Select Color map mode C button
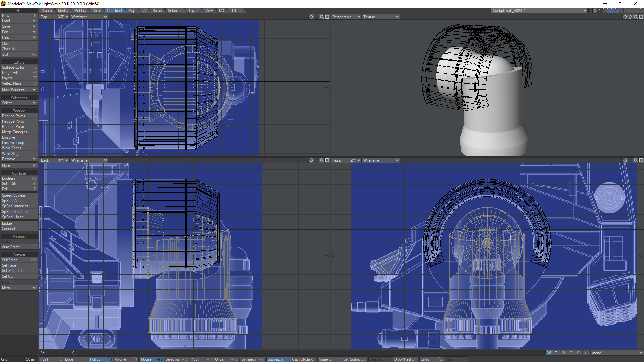 point(571,353)
